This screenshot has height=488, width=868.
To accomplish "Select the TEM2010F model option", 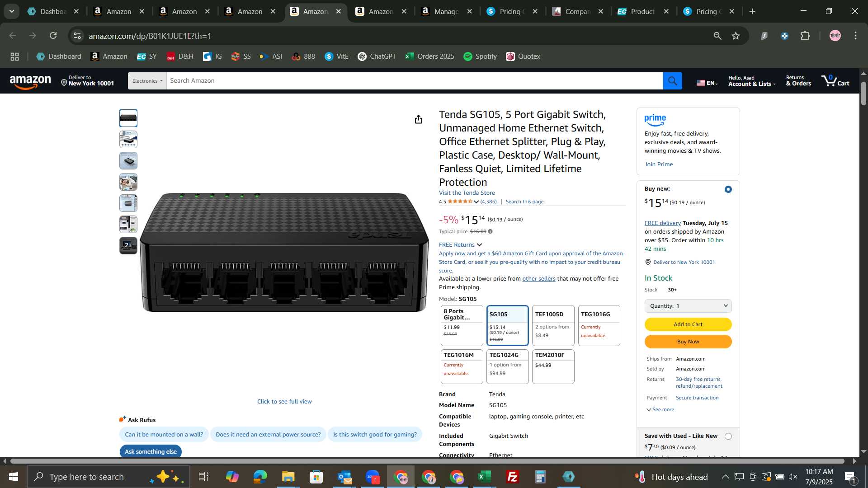I will (553, 366).
